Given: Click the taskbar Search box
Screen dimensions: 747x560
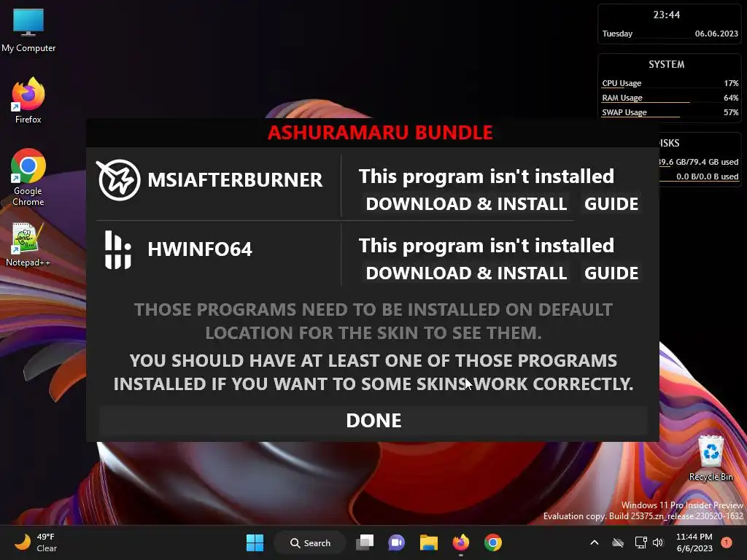Looking at the screenshot, I should pos(310,542).
